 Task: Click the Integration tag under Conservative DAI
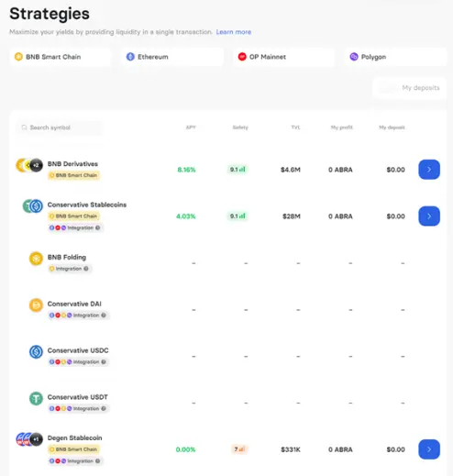coord(79,315)
